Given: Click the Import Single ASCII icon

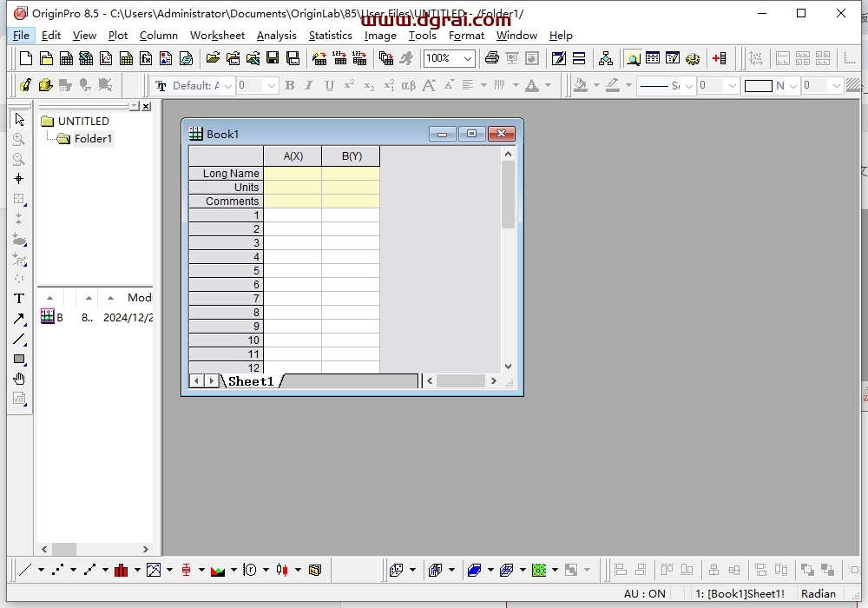Looking at the screenshot, I should coord(339,58).
